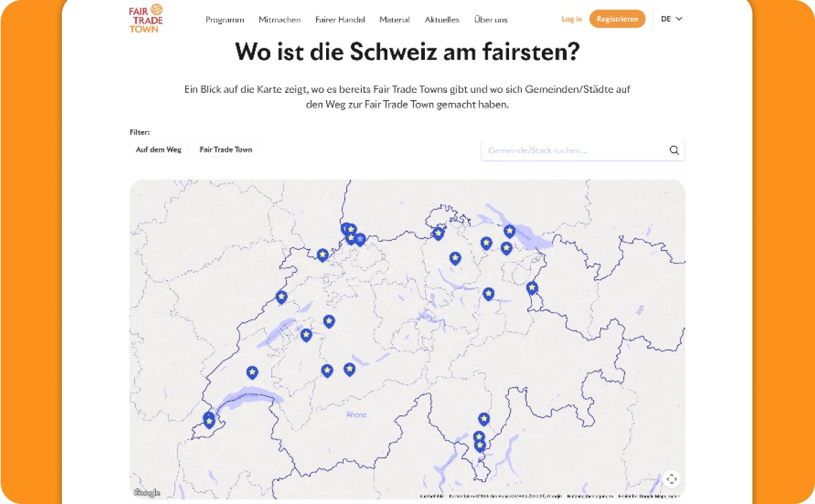Select the southernmost star marker in Ticino
This screenshot has width=815, height=504.
tap(479, 445)
